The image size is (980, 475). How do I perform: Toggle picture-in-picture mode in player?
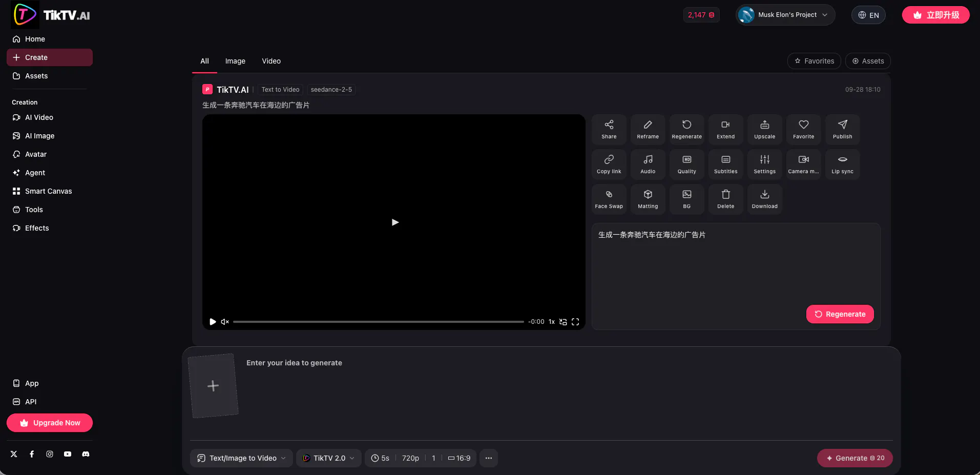point(563,322)
